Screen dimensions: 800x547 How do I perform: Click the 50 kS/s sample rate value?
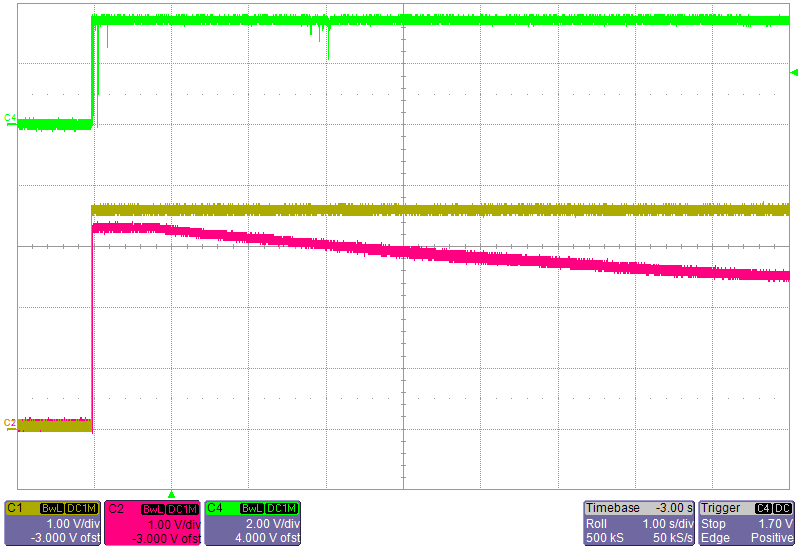(673, 538)
